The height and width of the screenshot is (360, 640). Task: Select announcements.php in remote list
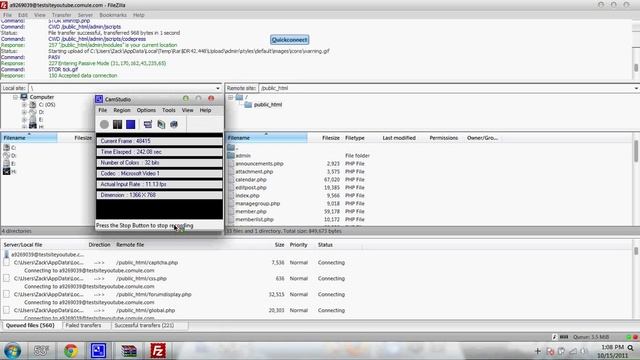[x=259, y=164]
